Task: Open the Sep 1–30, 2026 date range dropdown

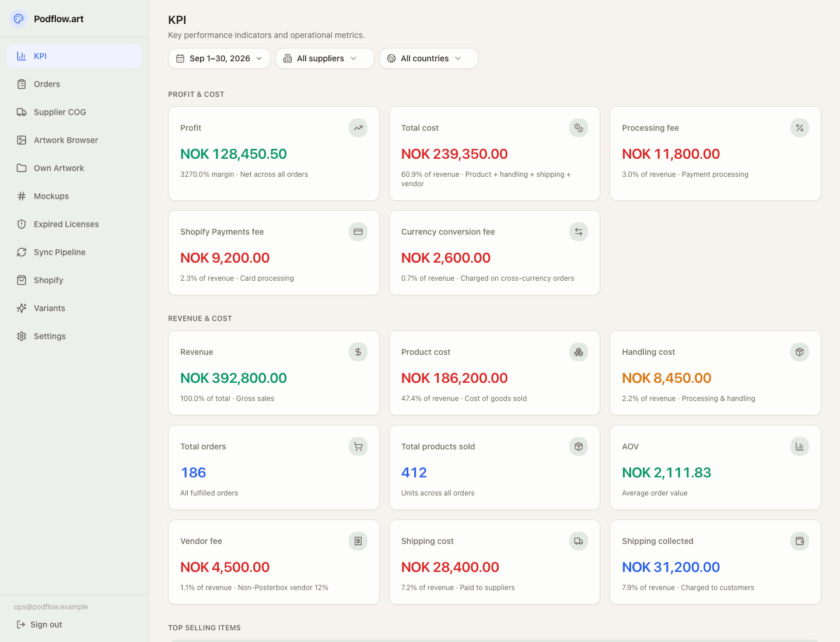Action: point(219,58)
